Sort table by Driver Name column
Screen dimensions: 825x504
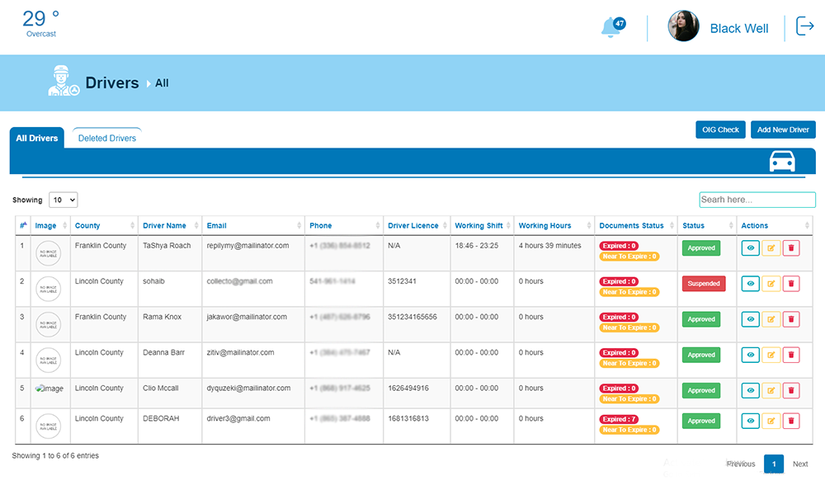[169, 225]
